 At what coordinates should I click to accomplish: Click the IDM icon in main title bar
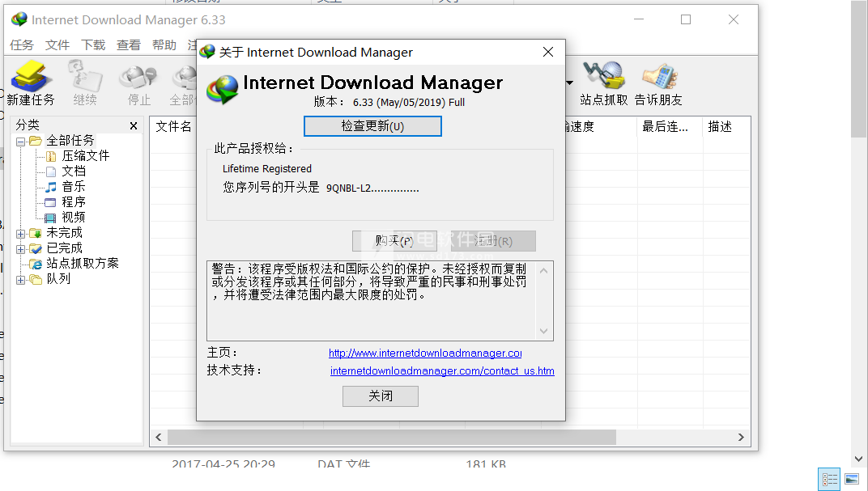pos(19,19)
